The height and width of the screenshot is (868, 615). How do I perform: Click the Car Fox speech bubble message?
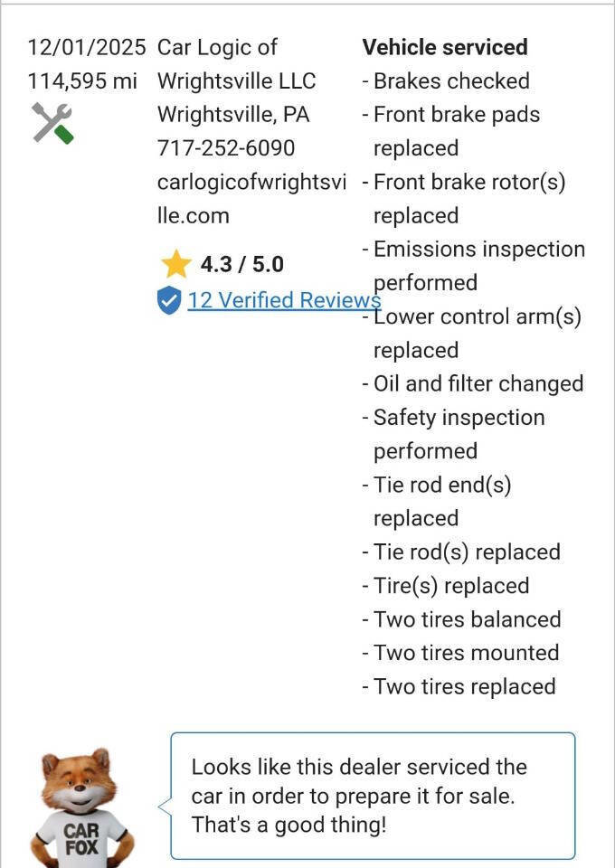[372, 796]
